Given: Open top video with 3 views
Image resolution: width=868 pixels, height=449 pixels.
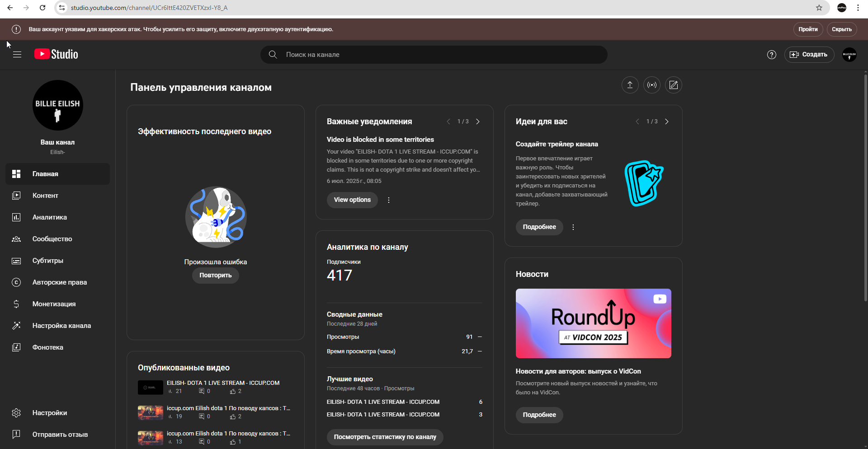Looking at the screenshot, I should [405, 415].
